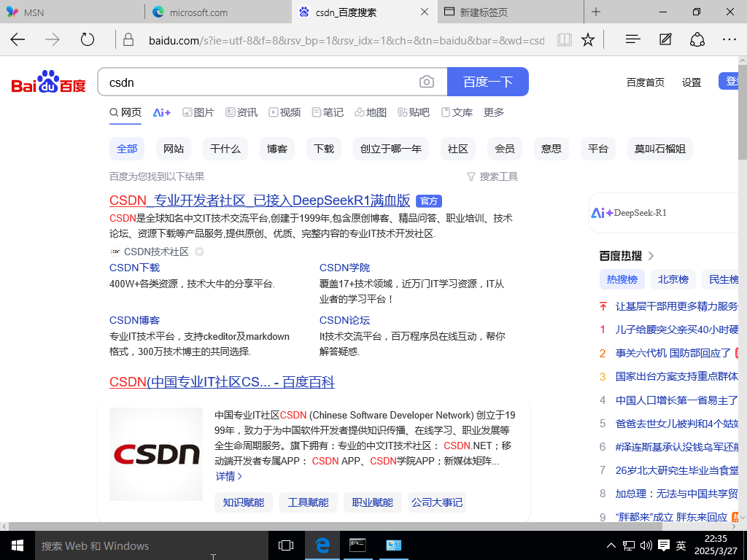The width and height of the screenshot is (747, 560).
Task: Open the CSDN学院 sublink
Action: tap(344, 268)
